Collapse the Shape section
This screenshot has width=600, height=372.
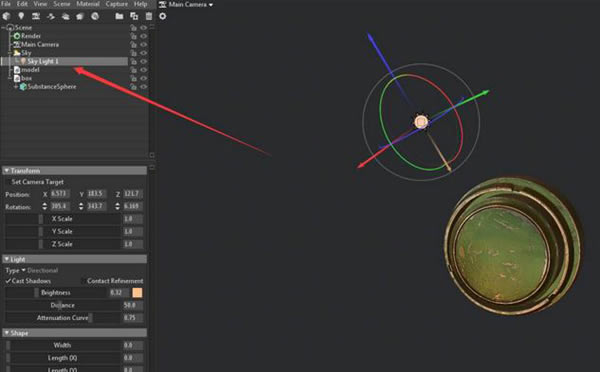(x=7, y=333)
